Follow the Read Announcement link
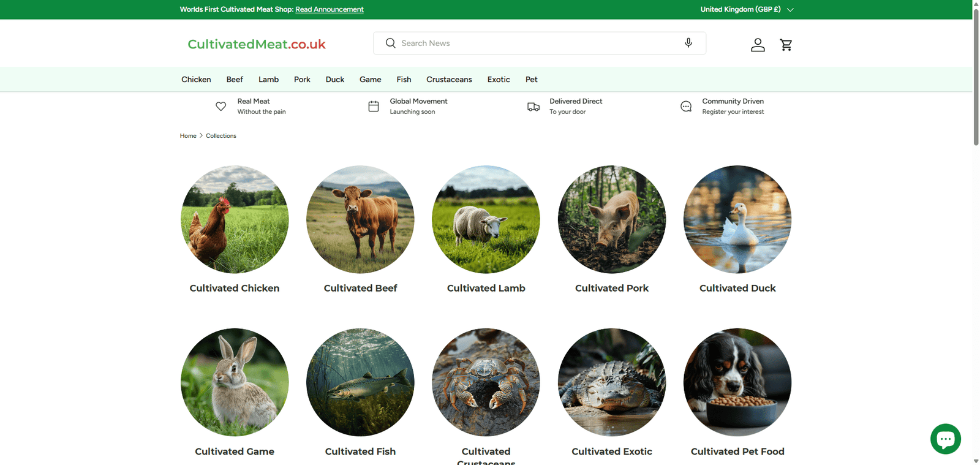 (330, 9)
